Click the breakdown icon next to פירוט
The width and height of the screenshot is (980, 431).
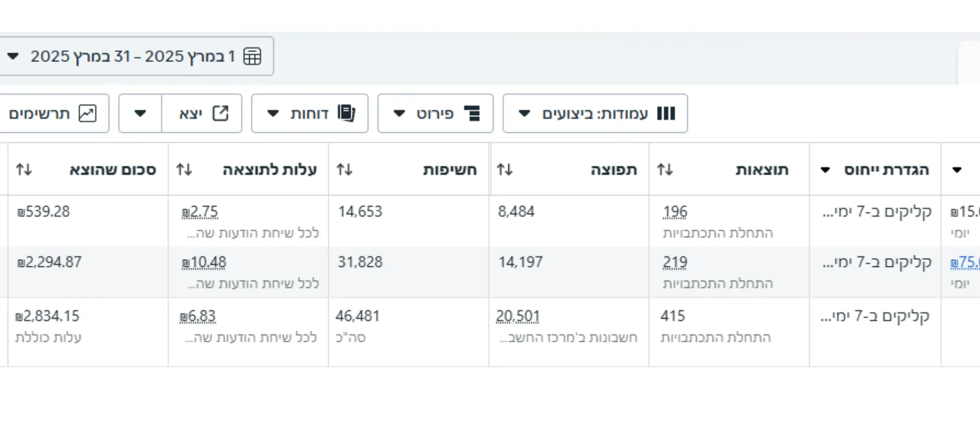coord(472,113)
